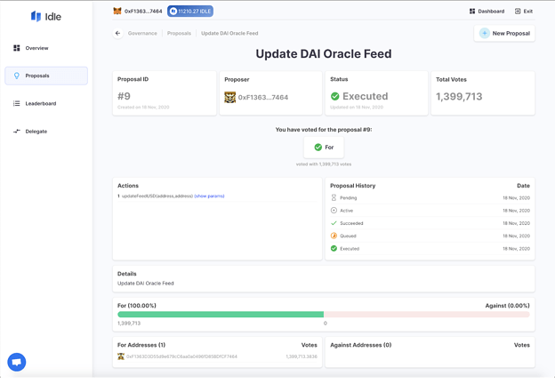Click the 1,399,713.3836 votes value
The height and width of the screenshot is (392, 555).
pyautogui.click(x=302, y=356)
